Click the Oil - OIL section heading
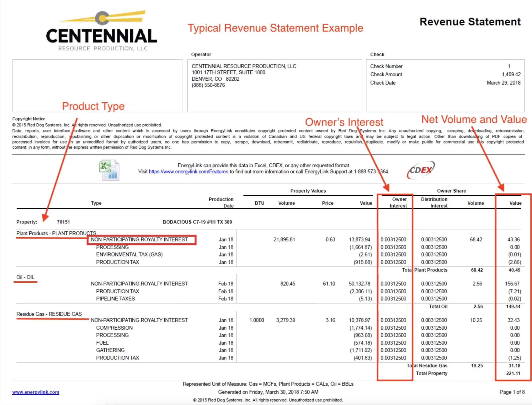This screenshot has height=405, width=532. pos(25,277)
